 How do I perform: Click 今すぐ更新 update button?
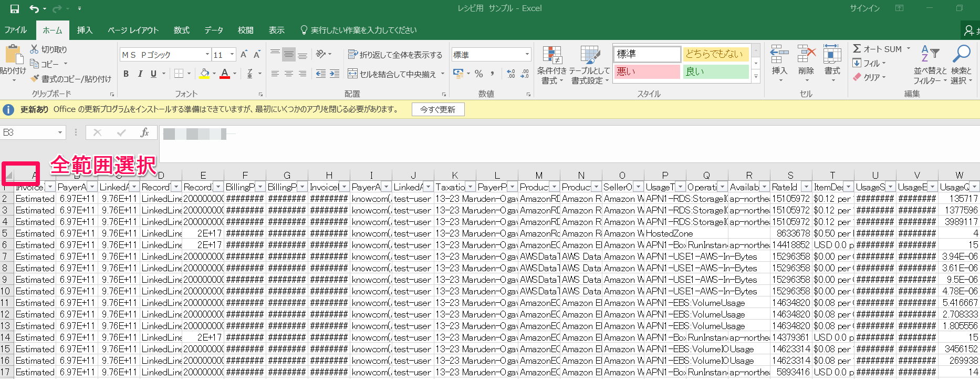tap(438, 109)
